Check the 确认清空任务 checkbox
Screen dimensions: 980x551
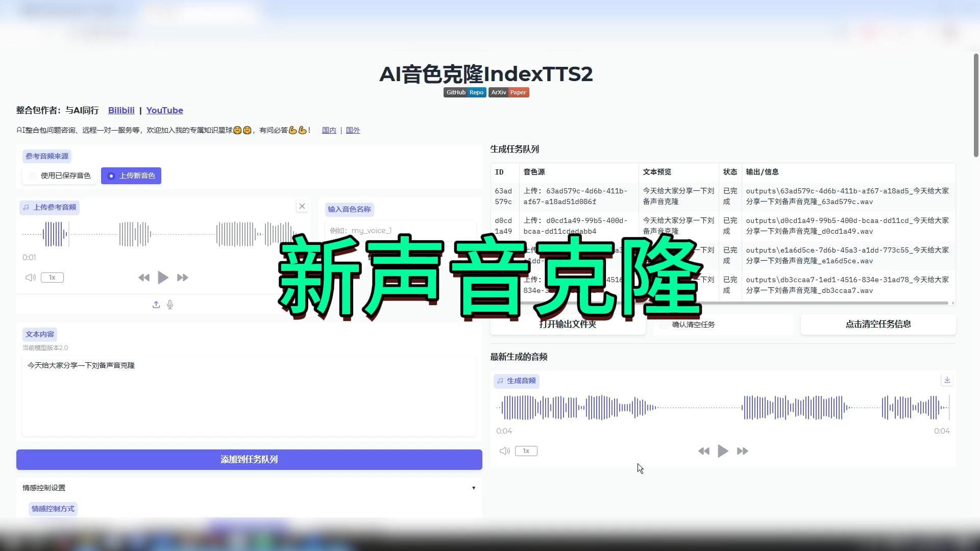[664, 324]
